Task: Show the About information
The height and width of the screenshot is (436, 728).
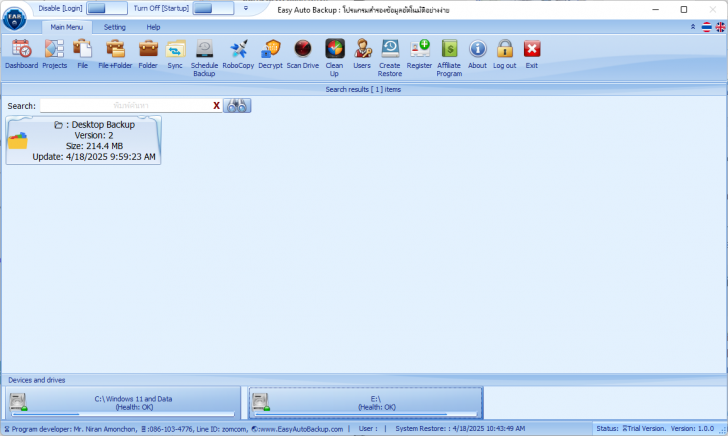Action: coord(477,54)
